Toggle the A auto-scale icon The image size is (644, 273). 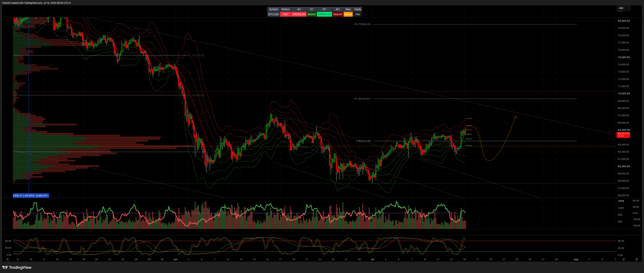624,259
